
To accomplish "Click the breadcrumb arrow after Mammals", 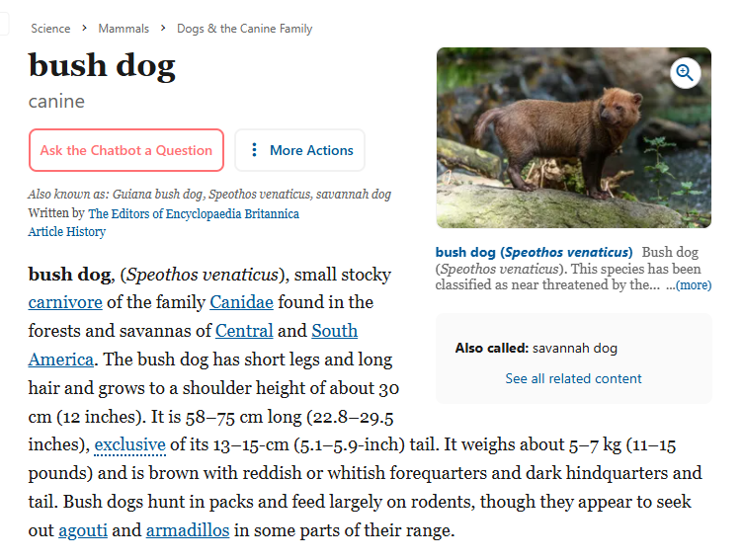I will click(163, 29).
